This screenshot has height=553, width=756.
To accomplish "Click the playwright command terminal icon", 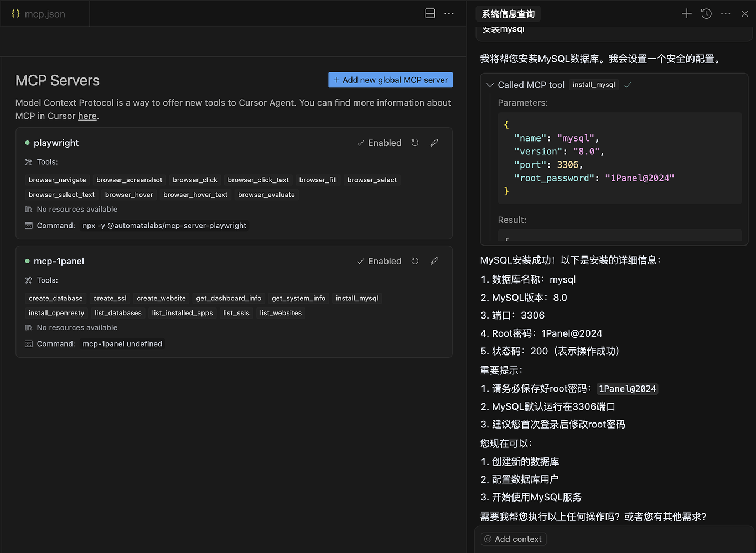I will (x=29, y=226).
